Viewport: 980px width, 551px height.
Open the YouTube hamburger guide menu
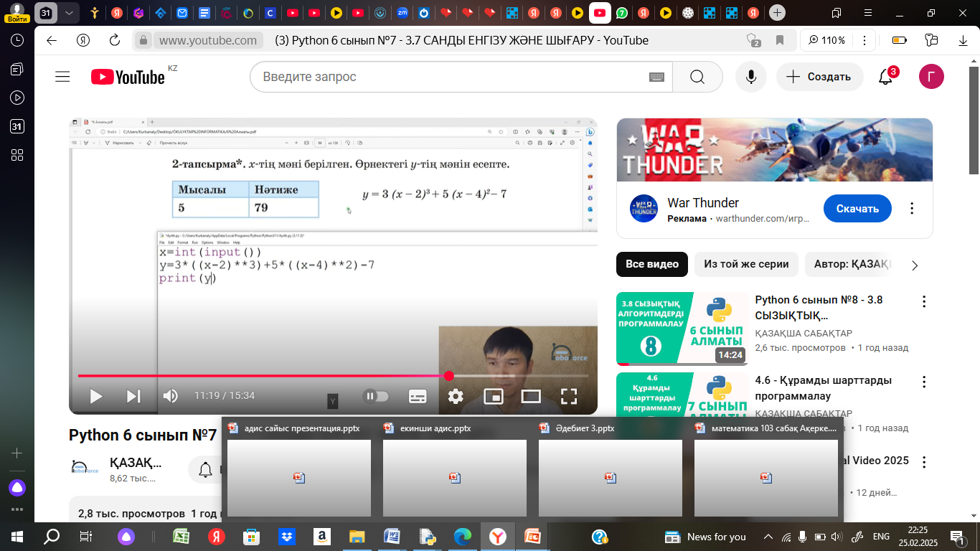(62, 77)
